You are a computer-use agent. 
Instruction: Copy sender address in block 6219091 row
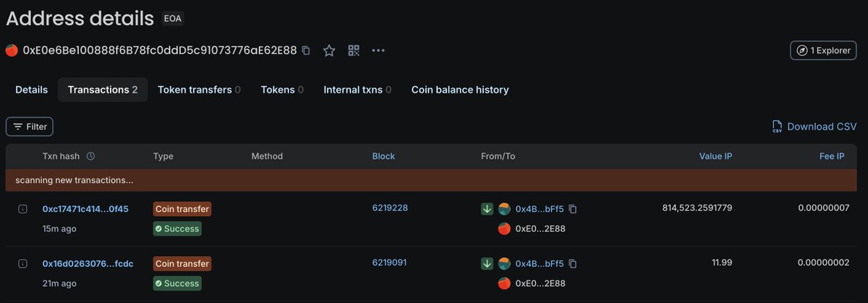click(573, 264)
